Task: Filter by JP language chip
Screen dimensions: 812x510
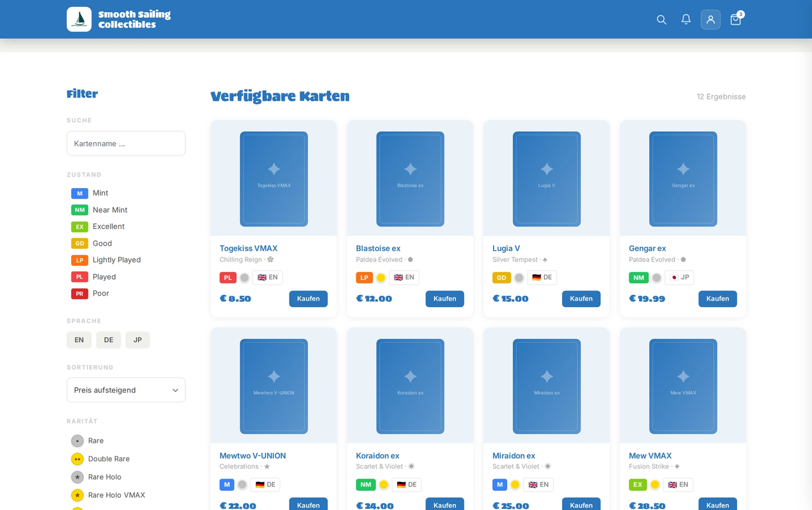Action: coord(137,340)
